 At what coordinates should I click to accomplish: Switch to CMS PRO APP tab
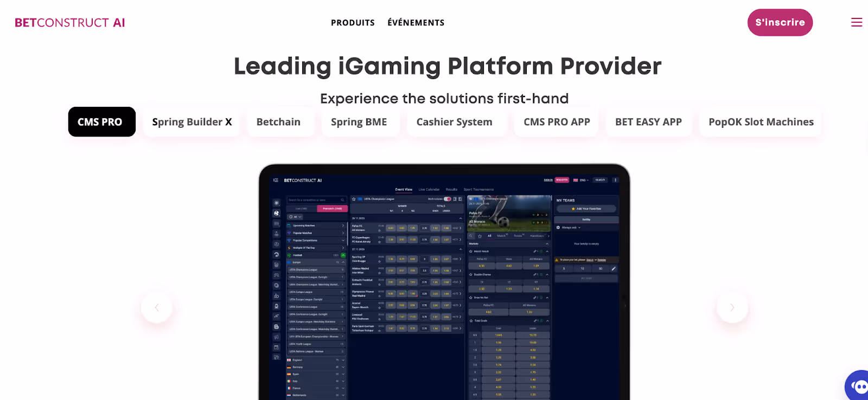557,122
